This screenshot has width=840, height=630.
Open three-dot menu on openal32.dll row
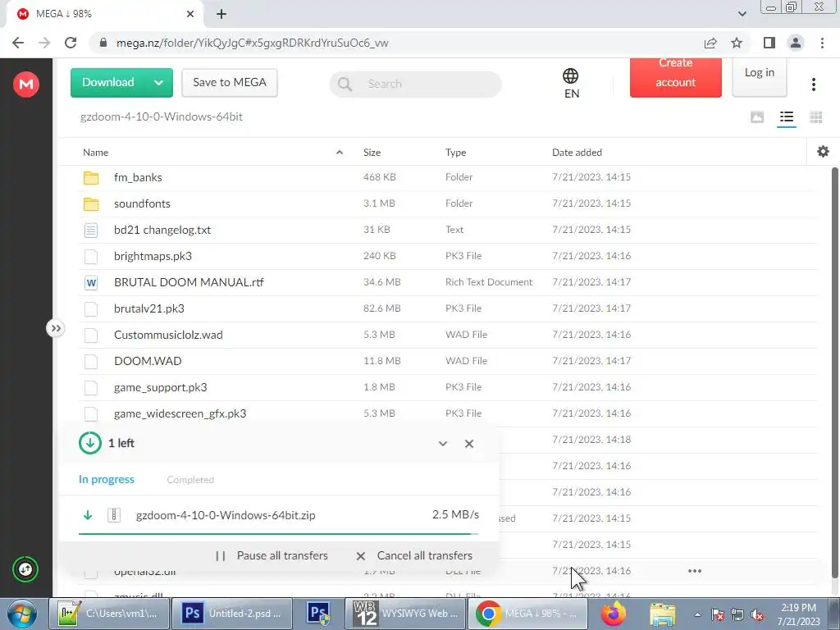point(694,571)
